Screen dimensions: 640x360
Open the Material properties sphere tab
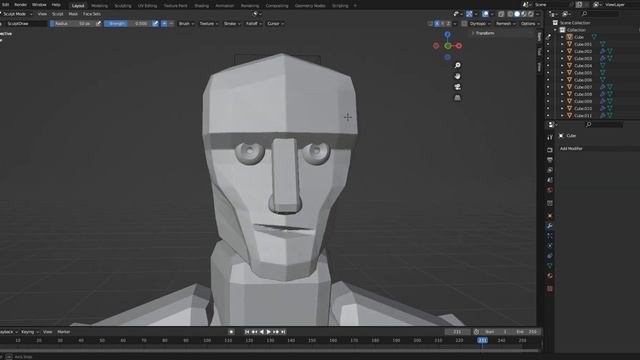coord(550,276)
